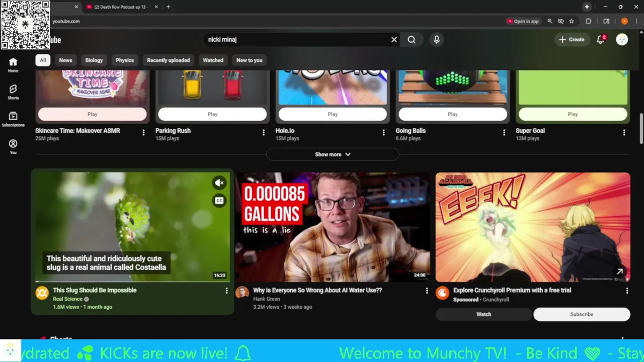Expand the playables with Show more
644x362 pixels.
coord(333,154)
